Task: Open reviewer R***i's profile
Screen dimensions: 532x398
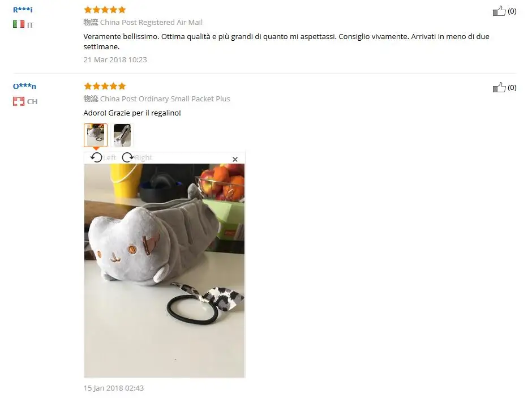Action: pos(23,10)
